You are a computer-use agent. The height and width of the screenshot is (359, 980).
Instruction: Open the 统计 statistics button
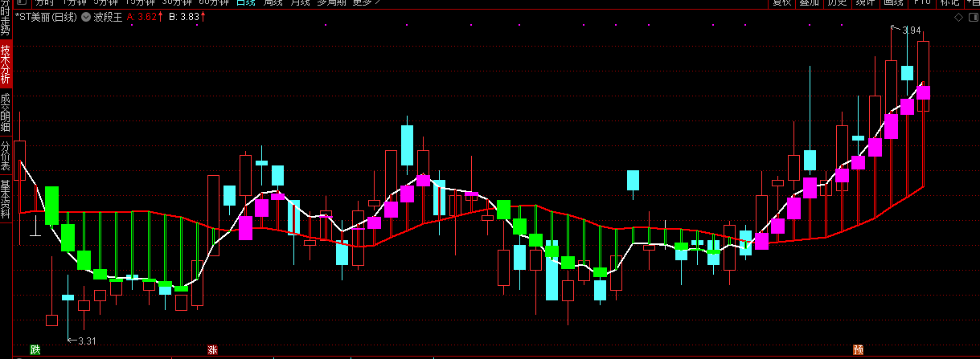click(865, 2)
